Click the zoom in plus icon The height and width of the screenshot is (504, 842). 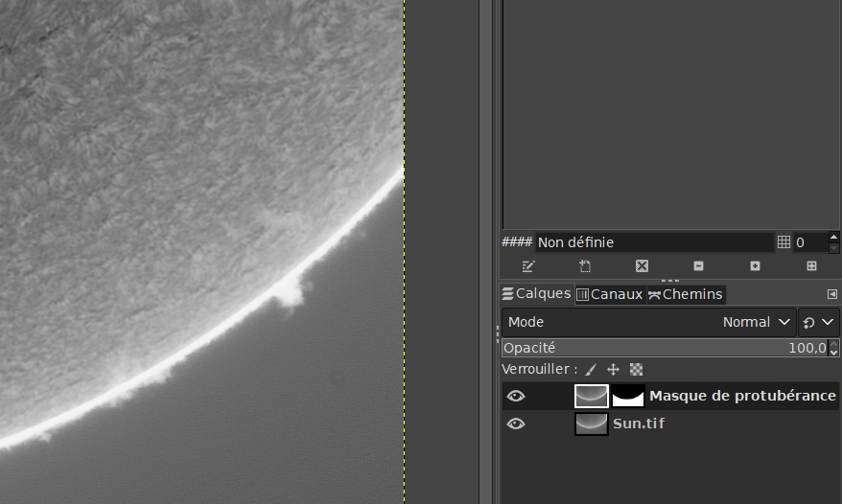click(x=755, y=265)
